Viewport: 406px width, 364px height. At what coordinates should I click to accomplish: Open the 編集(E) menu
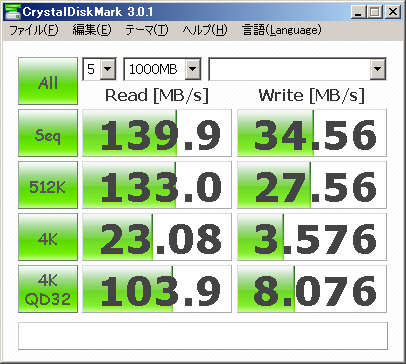92,30
